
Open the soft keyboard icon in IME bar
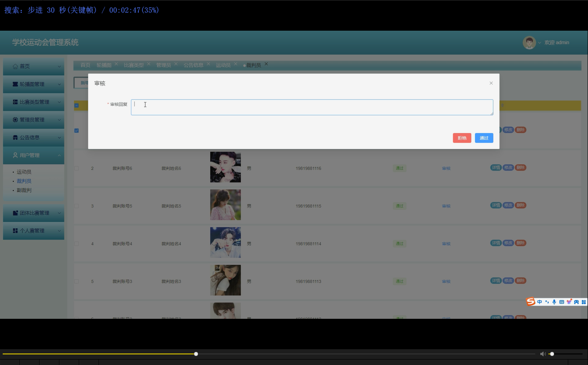point(562,302)
